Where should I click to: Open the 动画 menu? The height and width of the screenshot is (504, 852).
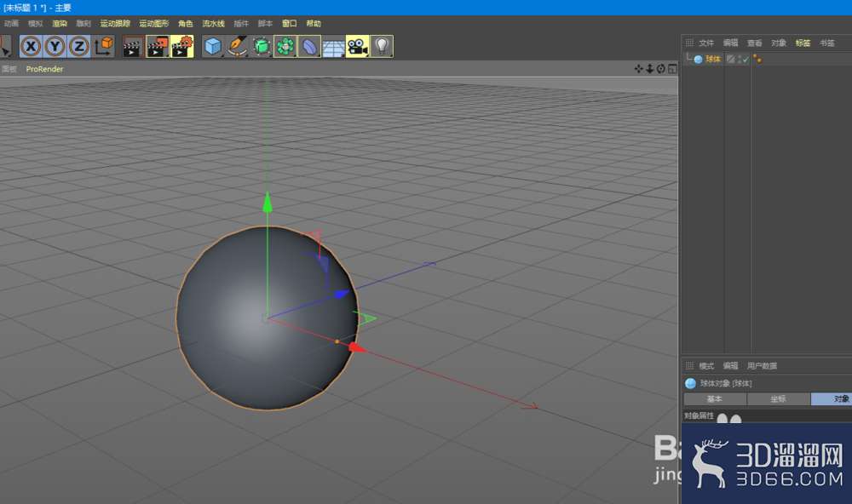pyautogui.click(x=11, y=23)
